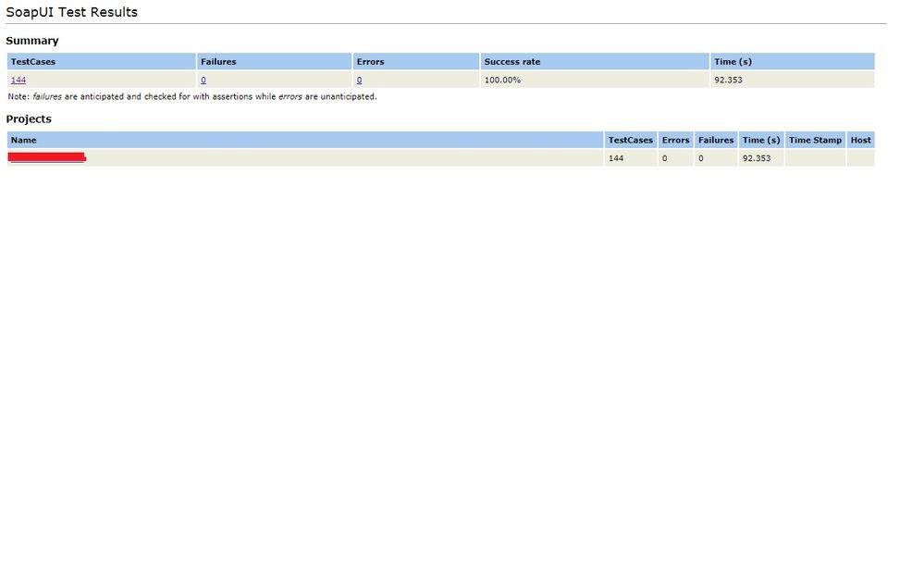Click the Summary table's Time (s) header
This screenshot has width=924, height=585.
[733, 62]
